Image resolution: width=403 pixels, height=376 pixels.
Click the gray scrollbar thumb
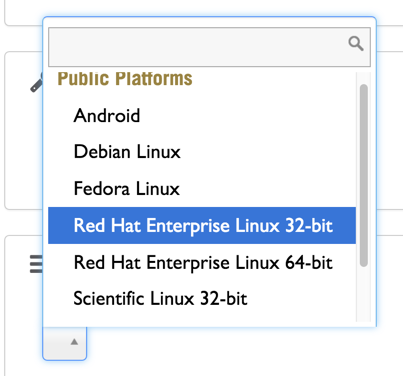(x=364, y=175)
